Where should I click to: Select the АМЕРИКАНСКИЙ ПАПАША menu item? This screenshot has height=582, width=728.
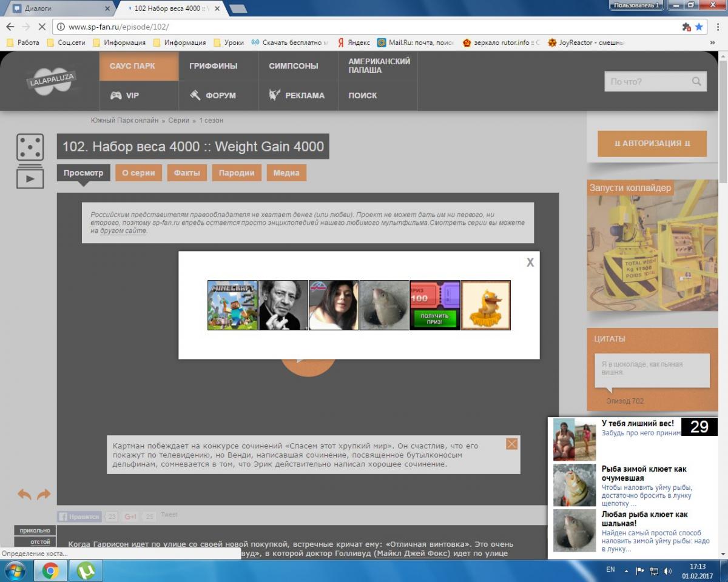378,66
